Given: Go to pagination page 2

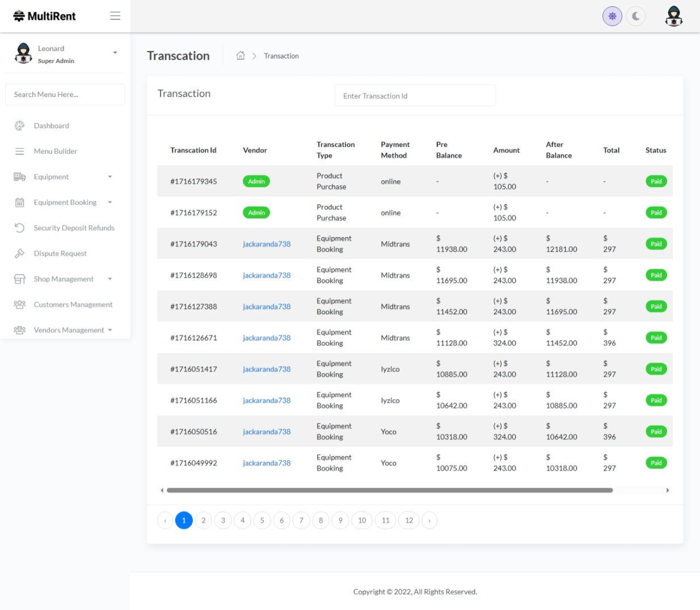Looking at the screenshot, I should [x=204, y=520].
